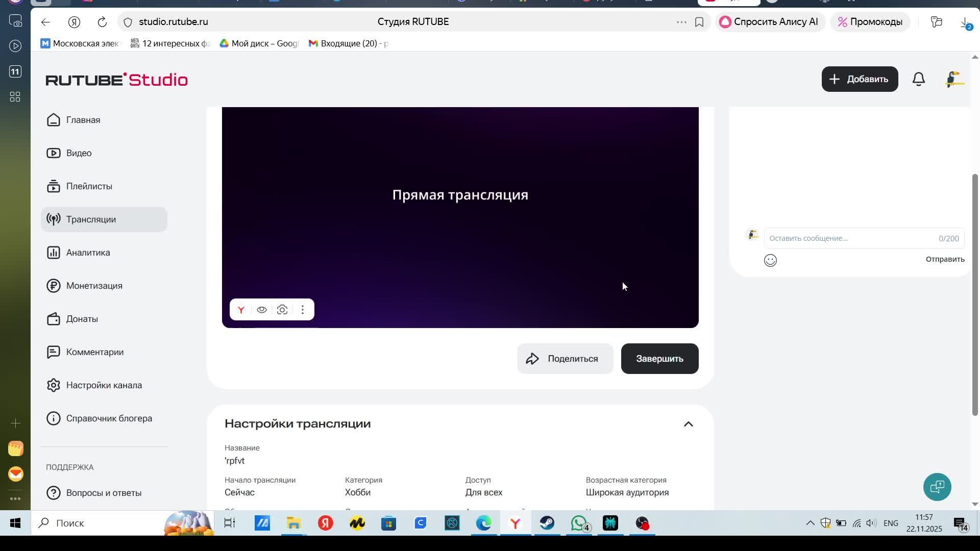The height and width of the screenshot is (551, 980).
Task: Click the Yandex Y icon on player
Action: [241, 310]
